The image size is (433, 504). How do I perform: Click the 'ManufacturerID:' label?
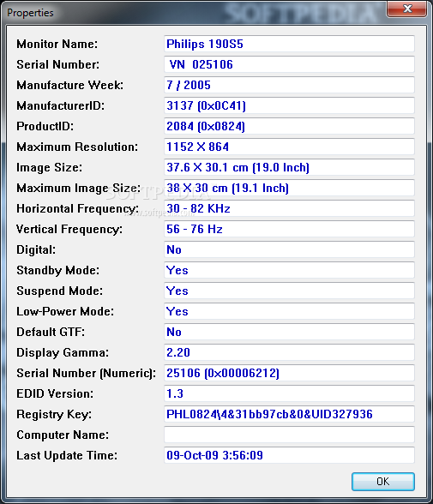[x=60, y=105]
